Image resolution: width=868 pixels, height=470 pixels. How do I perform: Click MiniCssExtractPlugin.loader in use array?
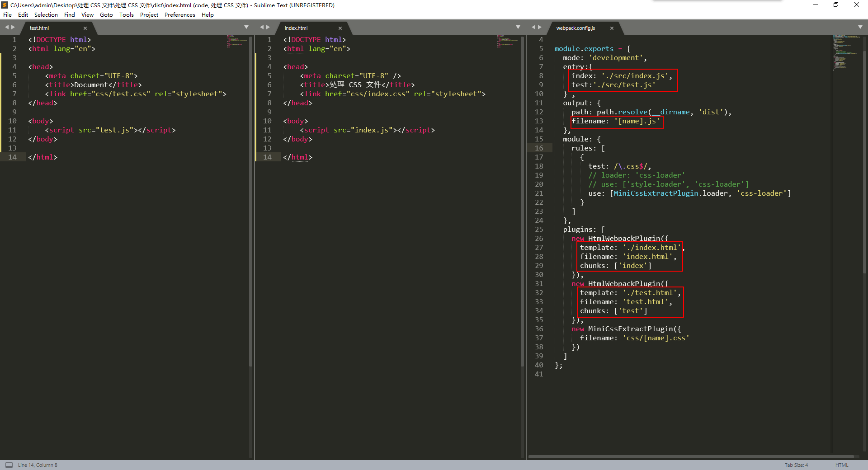click(x=671, y=193)
